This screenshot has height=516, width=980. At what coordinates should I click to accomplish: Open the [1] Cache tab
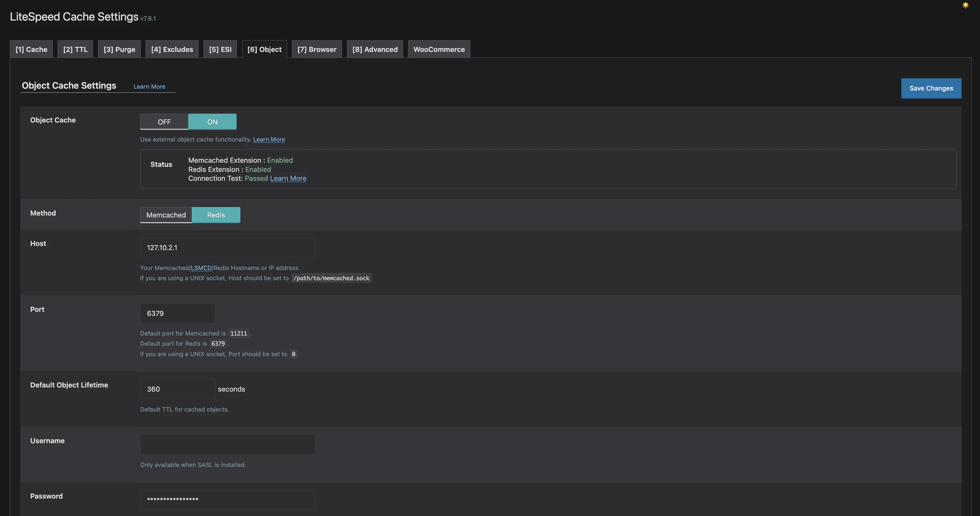[x=31, y=49]
